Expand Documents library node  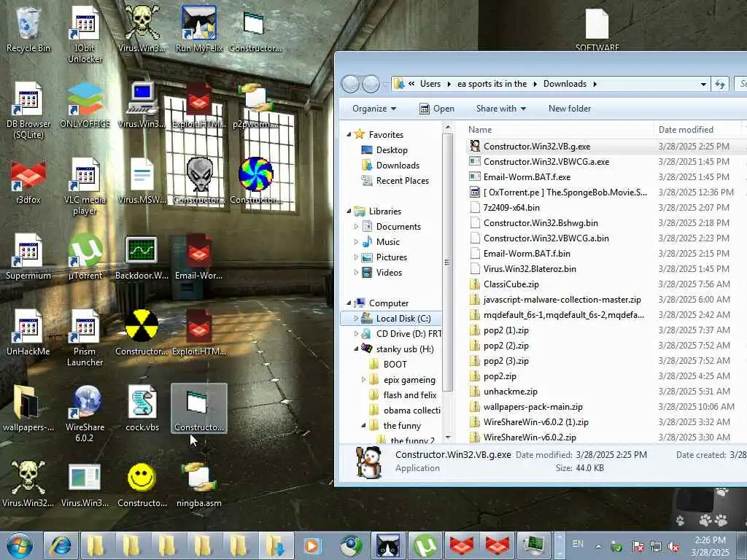tap(356, 227)
